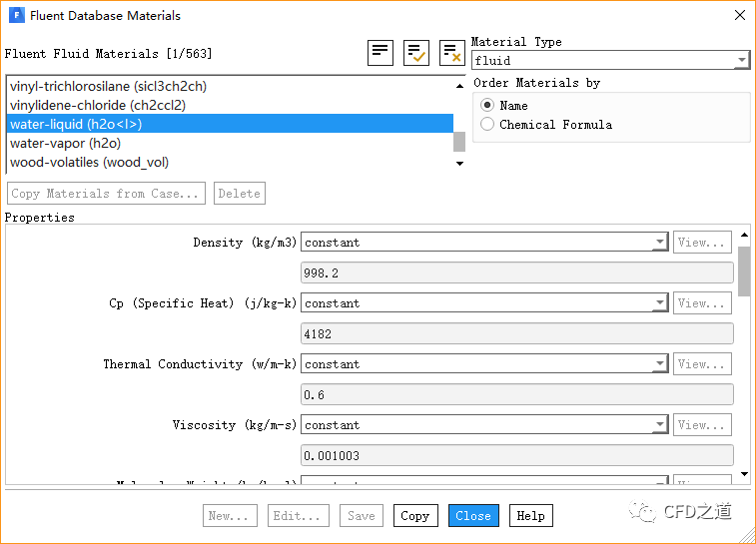
Task: Click the deselect all shown materials icon
Action: click(x=451, y=53)
